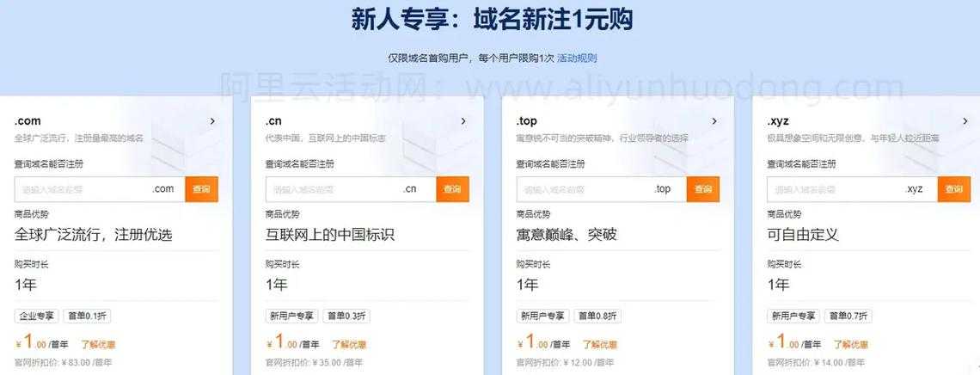Expand the .top card chevron arrow

pyautogui.click(x=714, y=121)
